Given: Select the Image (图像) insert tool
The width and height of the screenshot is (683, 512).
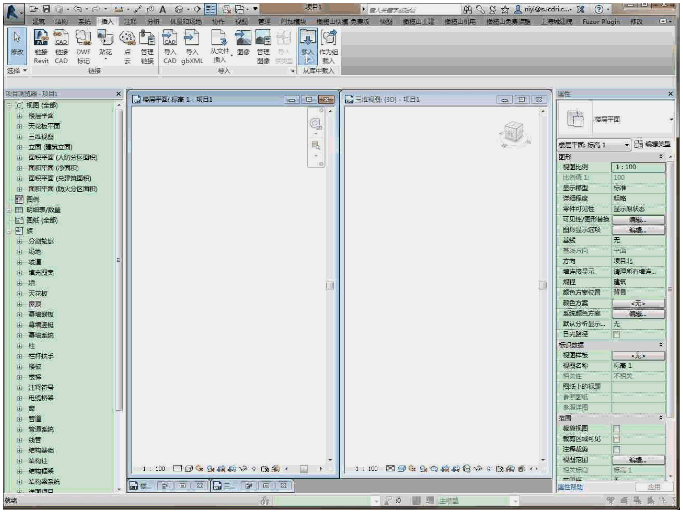Looking at the screenshot, I should tap(243, 44).
